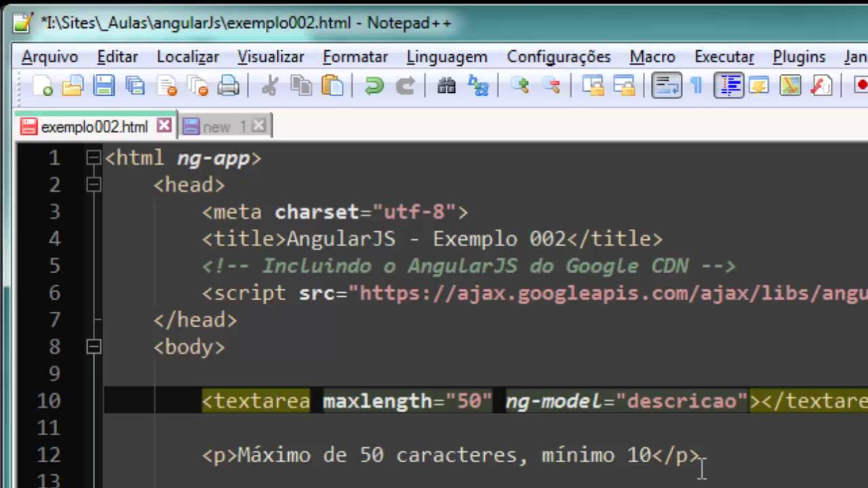Click the googleapis script src URL
The image size is (868, 488).
(608, 293)
